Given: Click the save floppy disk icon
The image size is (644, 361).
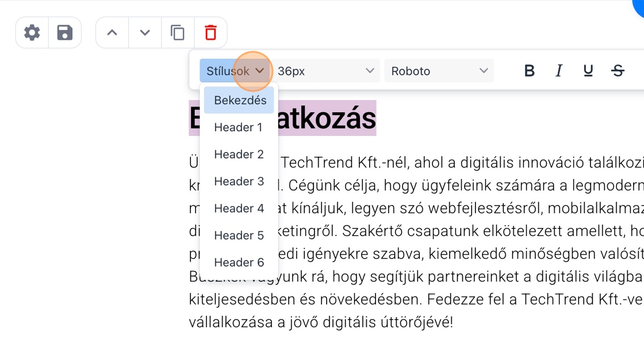Looking at the screenshot, I should click(65, 33).
